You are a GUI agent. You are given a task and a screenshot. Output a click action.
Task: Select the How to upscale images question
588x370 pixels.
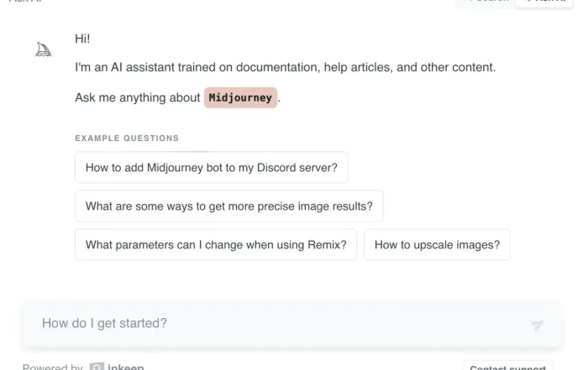(x=437, y=244)
